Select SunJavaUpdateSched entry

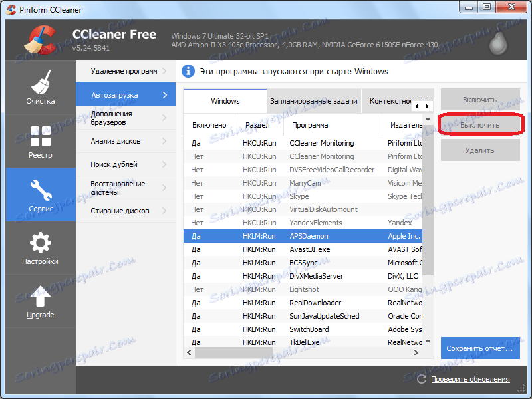pyautogui.click(x=303, y=316)
